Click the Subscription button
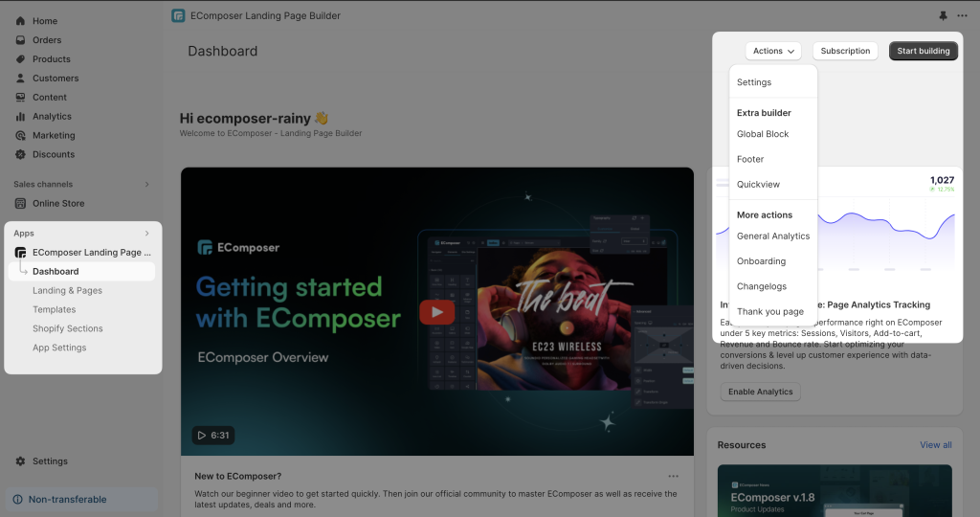 pos(845,51)
